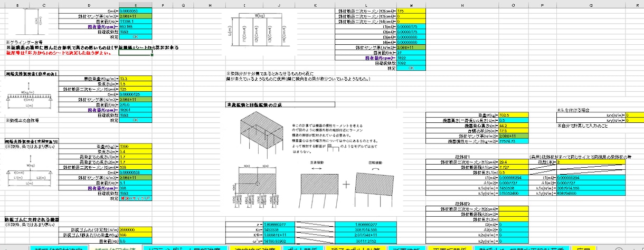Select column Q header
The width and height of the screenshot is (644, 250).
click(590, 5)
